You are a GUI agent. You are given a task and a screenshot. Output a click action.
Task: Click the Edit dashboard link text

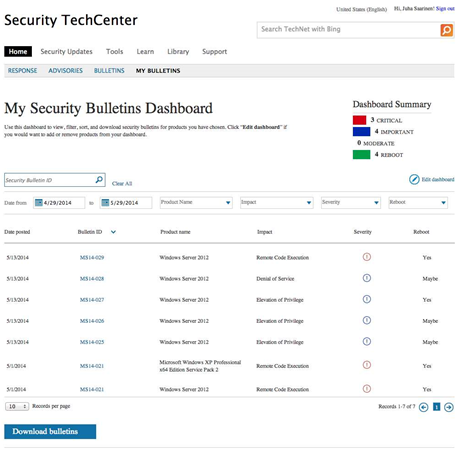438,179
